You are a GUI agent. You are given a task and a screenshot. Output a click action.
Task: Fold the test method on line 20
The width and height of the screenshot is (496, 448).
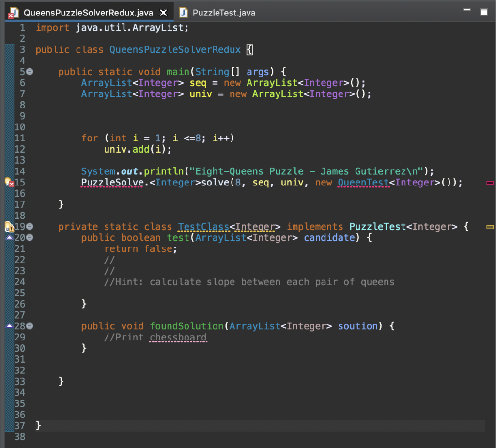click(30, 238)
